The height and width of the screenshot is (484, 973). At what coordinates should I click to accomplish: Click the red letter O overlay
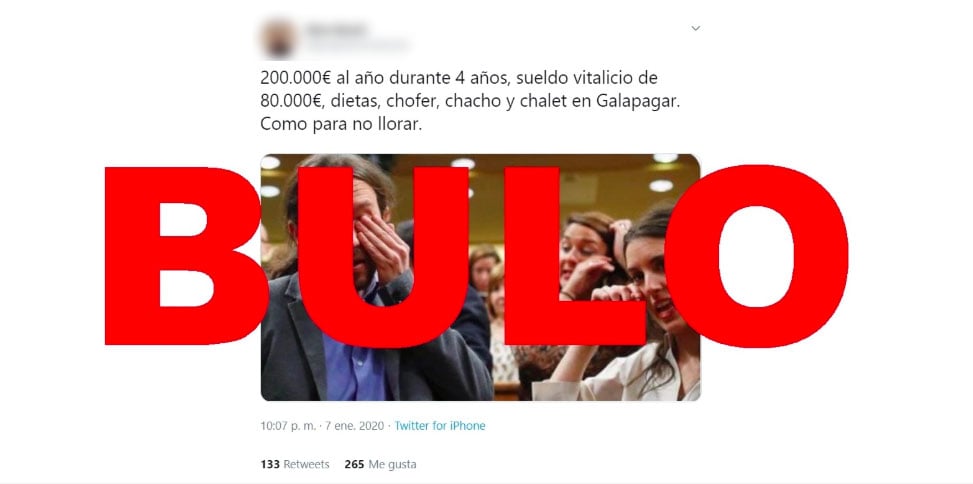click(756, 256)
